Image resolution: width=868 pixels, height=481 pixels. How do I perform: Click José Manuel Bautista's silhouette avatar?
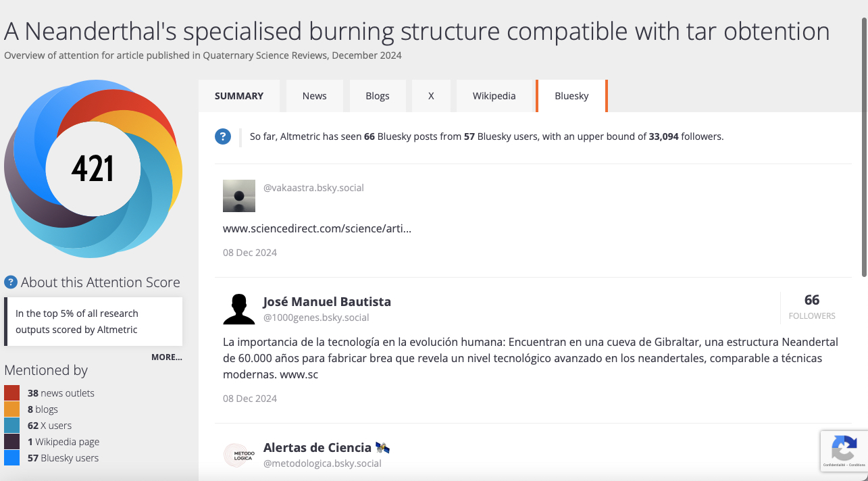pos(239,309)
